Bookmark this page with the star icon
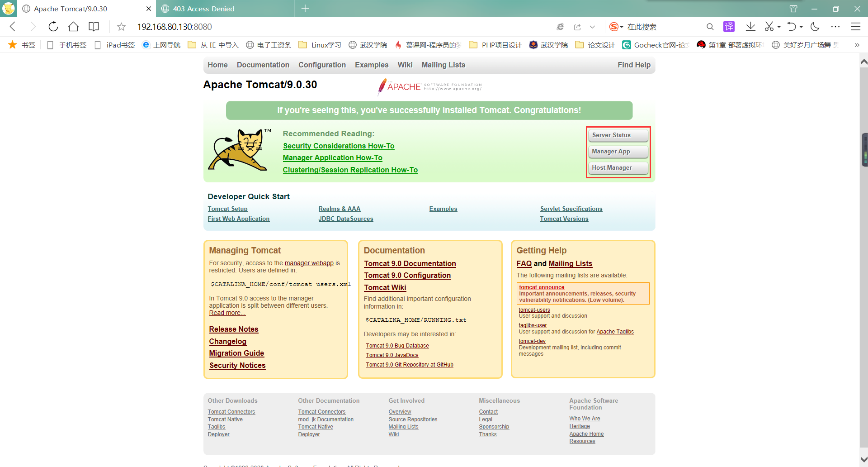Image resolution: width=868 pixels, height=467 pixels. pyautogui.click(x=121, y=27)
